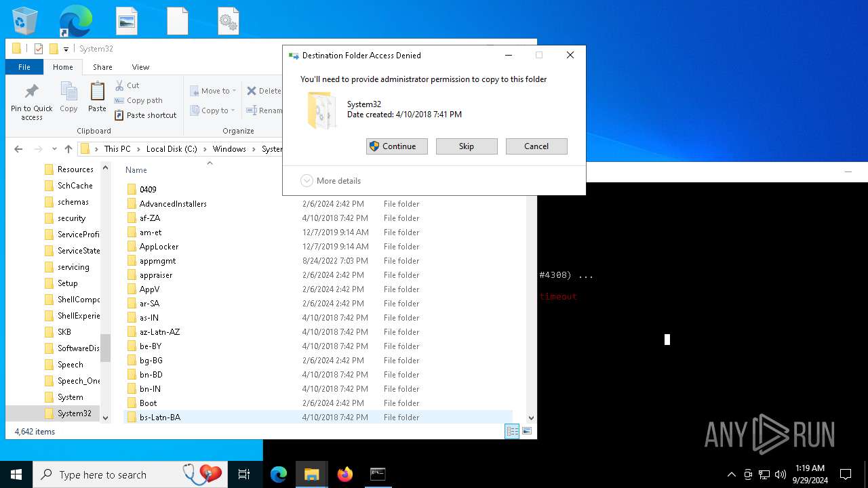The image size is (868, 488).
Task: Switch to the Share ribbon tab
Action: pyautogui.click(x=102, y=67)
